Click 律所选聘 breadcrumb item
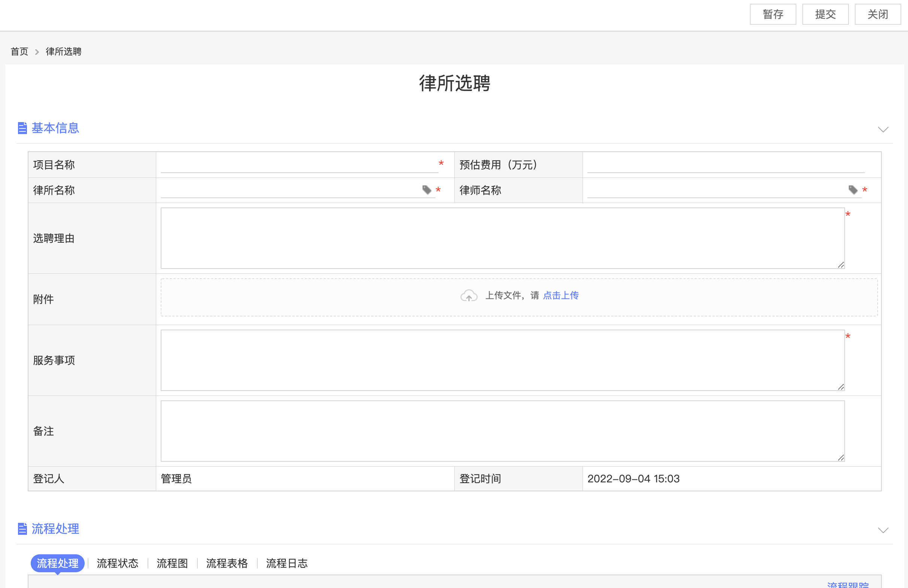Viewport: 908px width, 588px height. click(x=64, y=51)
